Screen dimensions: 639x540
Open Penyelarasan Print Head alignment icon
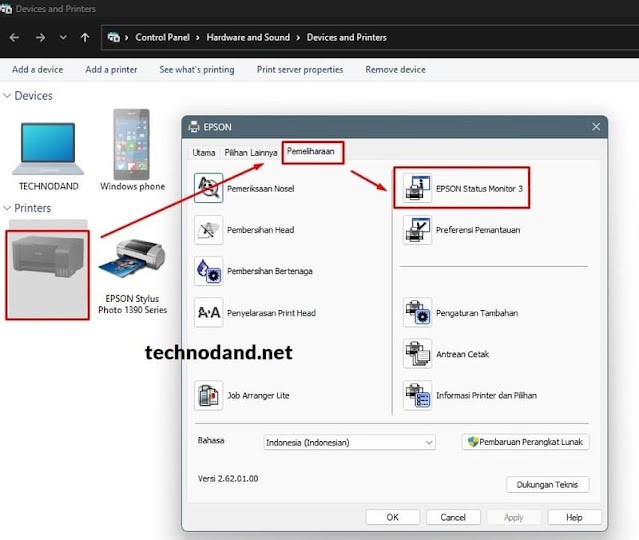pos(209,313)
